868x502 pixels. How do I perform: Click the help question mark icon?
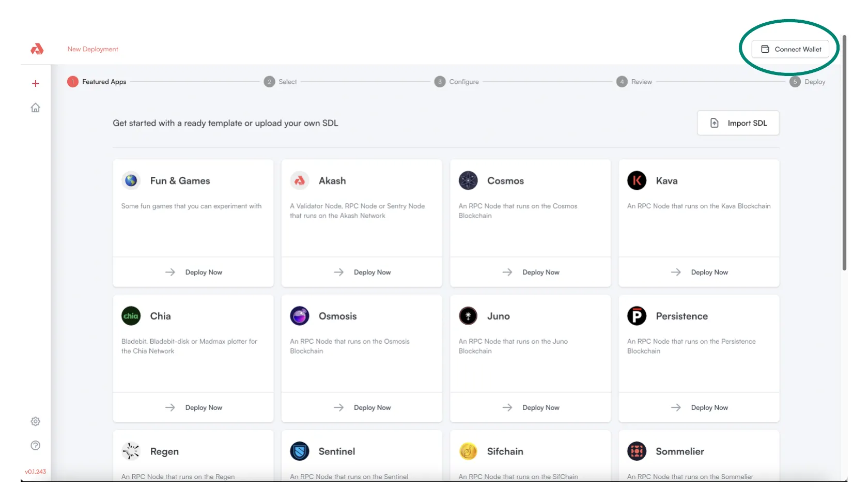pos(35,446)
